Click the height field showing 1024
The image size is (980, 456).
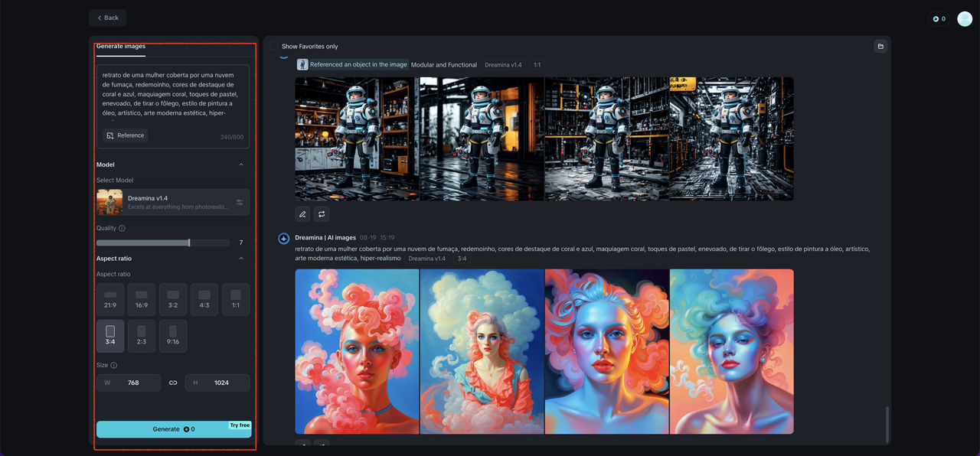(x=217, y=383)
